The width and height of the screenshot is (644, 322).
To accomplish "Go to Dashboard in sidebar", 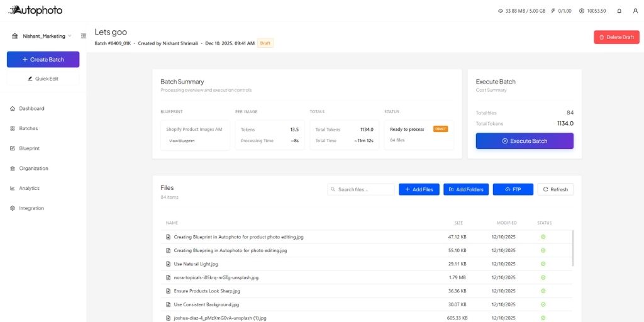I will pyautogui.click(x=27, y=108).
